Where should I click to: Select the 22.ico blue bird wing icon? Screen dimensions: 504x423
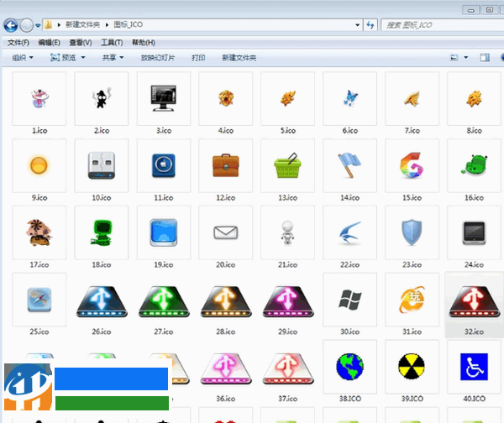coord(349,232)
